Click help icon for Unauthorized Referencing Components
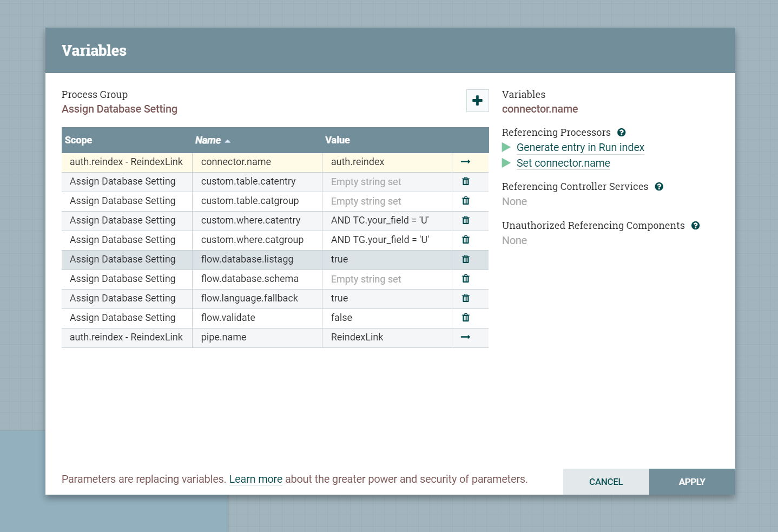 (x=695, y=226)
